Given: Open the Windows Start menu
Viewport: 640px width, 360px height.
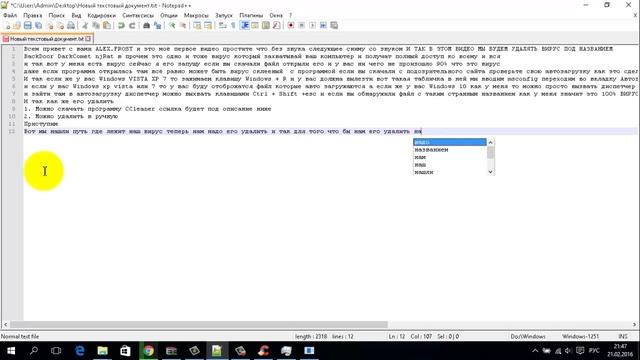Looking at the screenshot, I should pyautogui.click(x=11, y=351).
